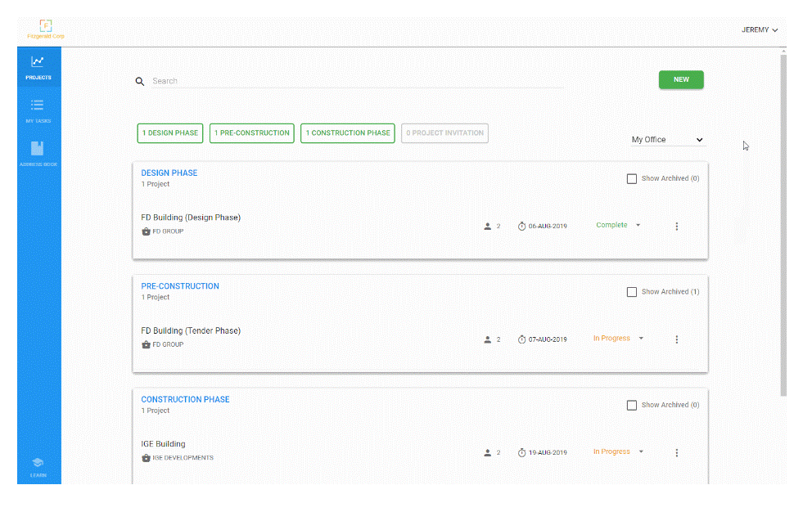
Task: Open more options for FD Building (Design Phase)
Action: coord(676,227)
